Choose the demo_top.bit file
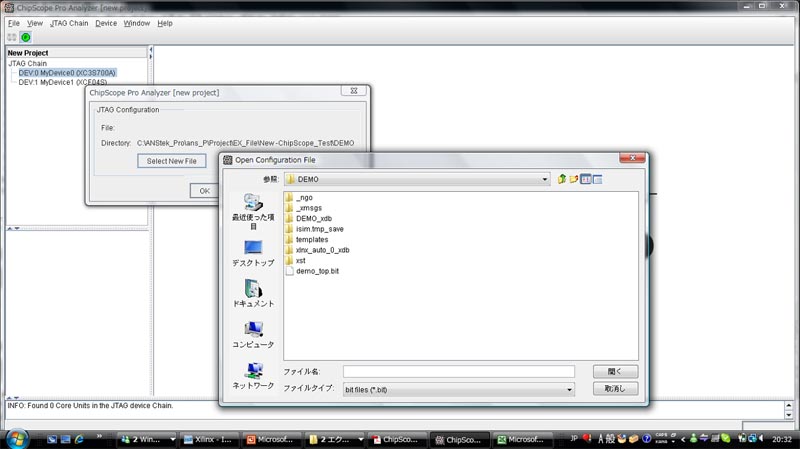This screenshot has height=449, width=800. [x=312, y=271]
